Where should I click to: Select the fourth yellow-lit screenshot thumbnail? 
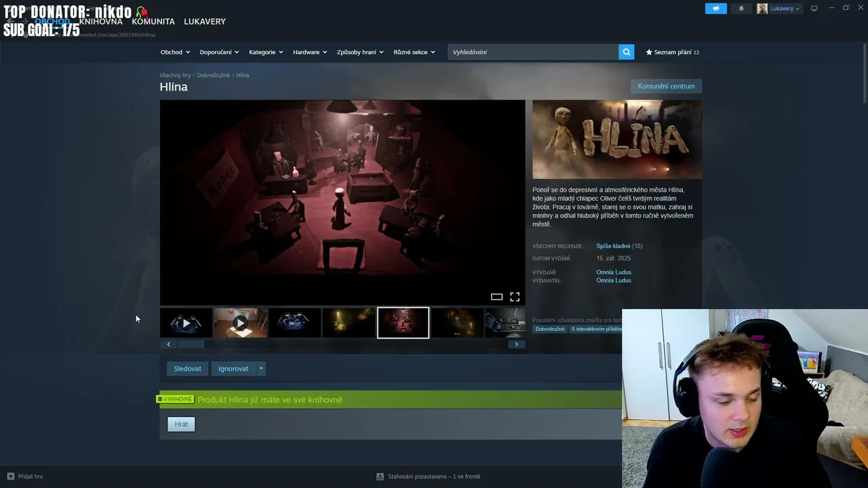pos(349,323)
